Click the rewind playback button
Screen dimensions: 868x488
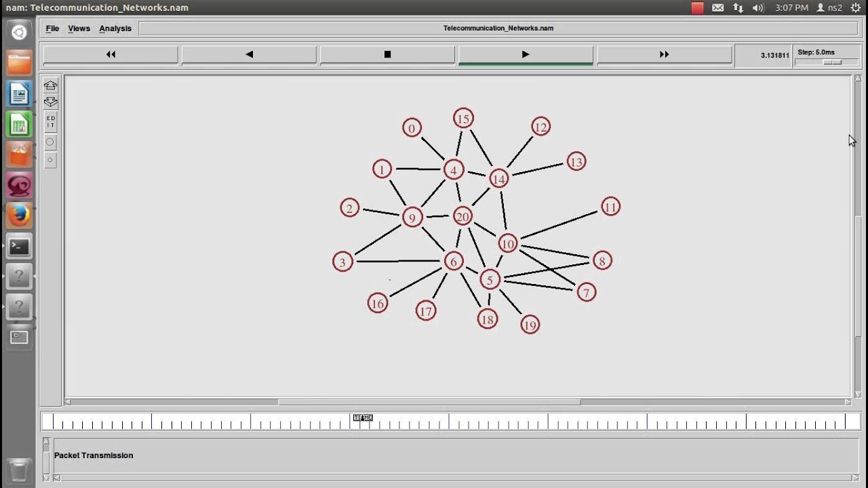pyautogui.click(x=111, y=54)
